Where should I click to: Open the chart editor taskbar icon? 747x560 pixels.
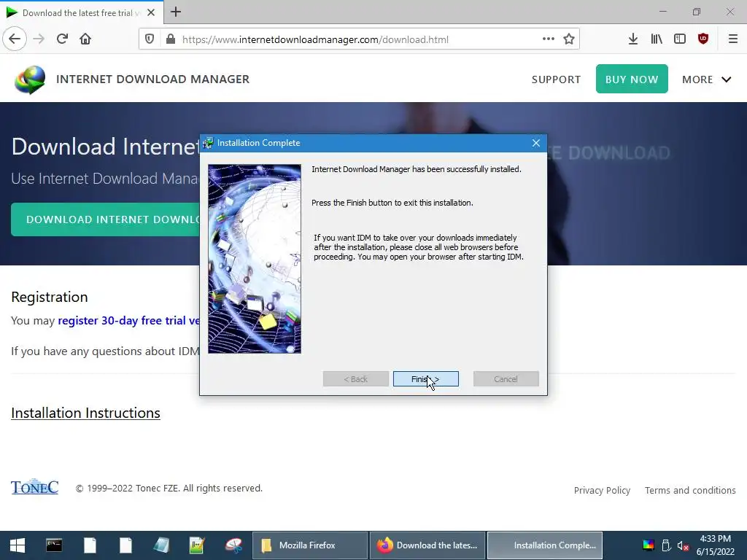coord(197,545)
